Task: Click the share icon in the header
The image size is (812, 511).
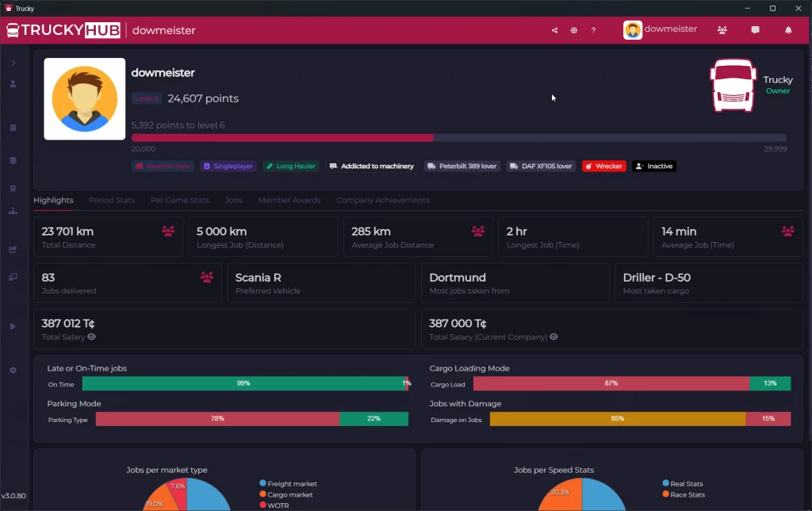Action: pyautogui.click(x=554, y=30)
